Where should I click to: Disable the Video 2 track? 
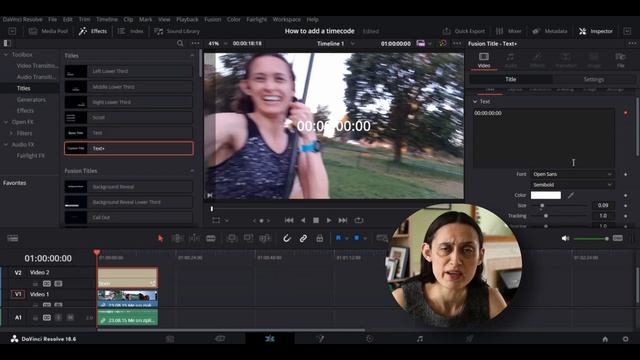click(58, 284)
